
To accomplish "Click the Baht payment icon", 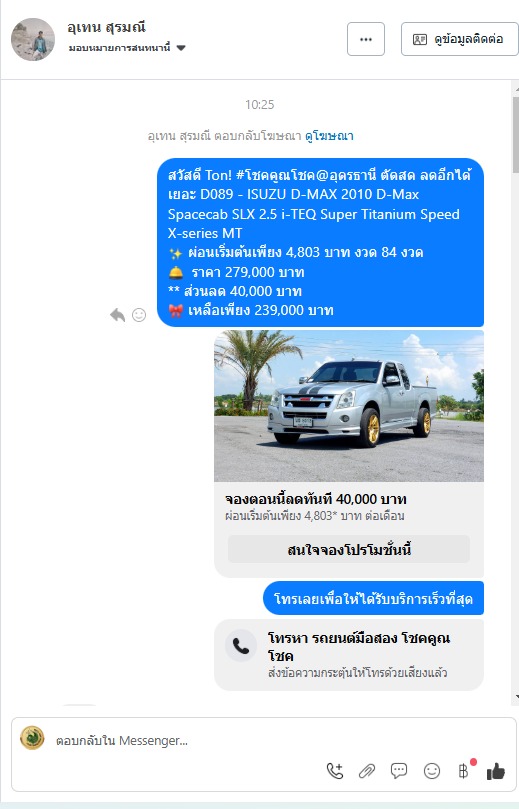I will (464, 771).
